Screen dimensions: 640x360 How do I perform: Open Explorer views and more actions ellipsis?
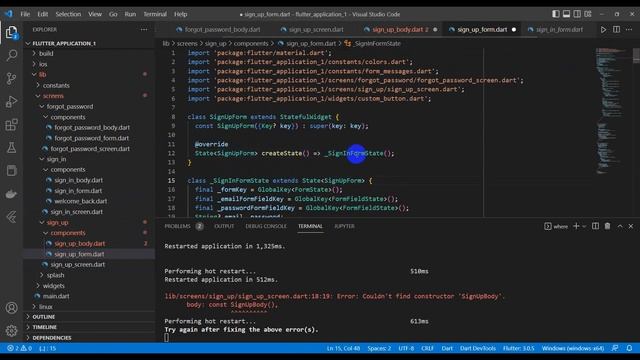[144, 29]
